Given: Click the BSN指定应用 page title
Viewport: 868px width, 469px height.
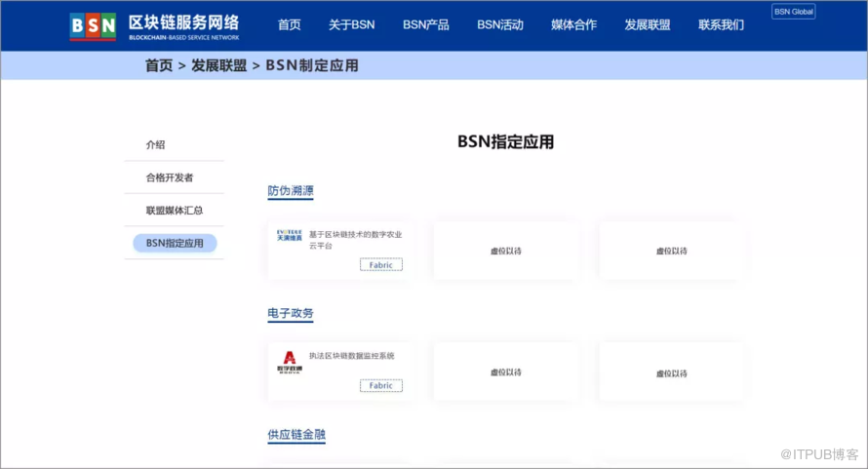Looking at the screenshot, I should click(x=505, y=141).
